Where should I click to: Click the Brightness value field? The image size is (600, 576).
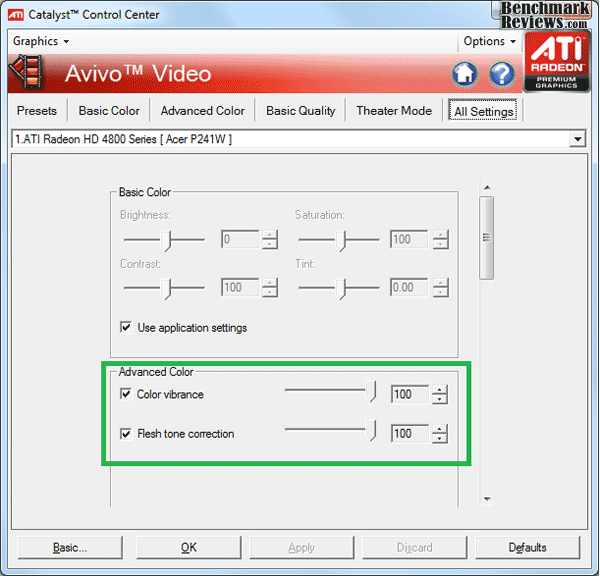click(x=240, y=239)
